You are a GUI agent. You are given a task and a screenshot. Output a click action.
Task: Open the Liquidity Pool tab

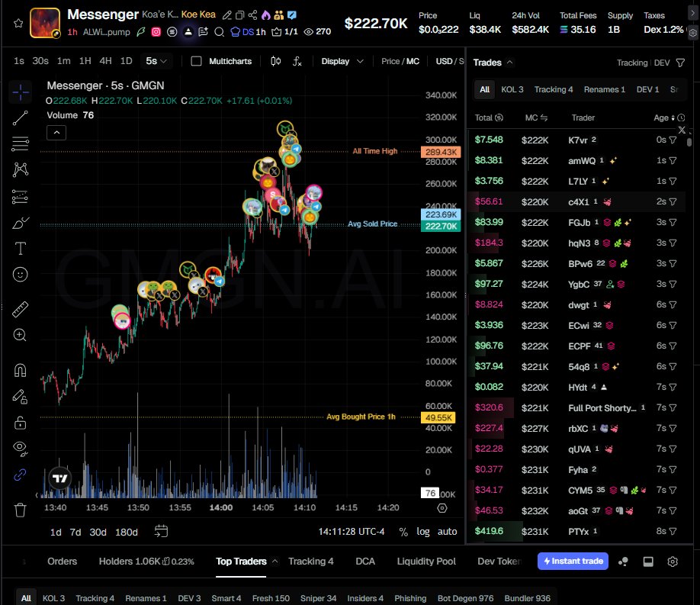coord(426,562)
